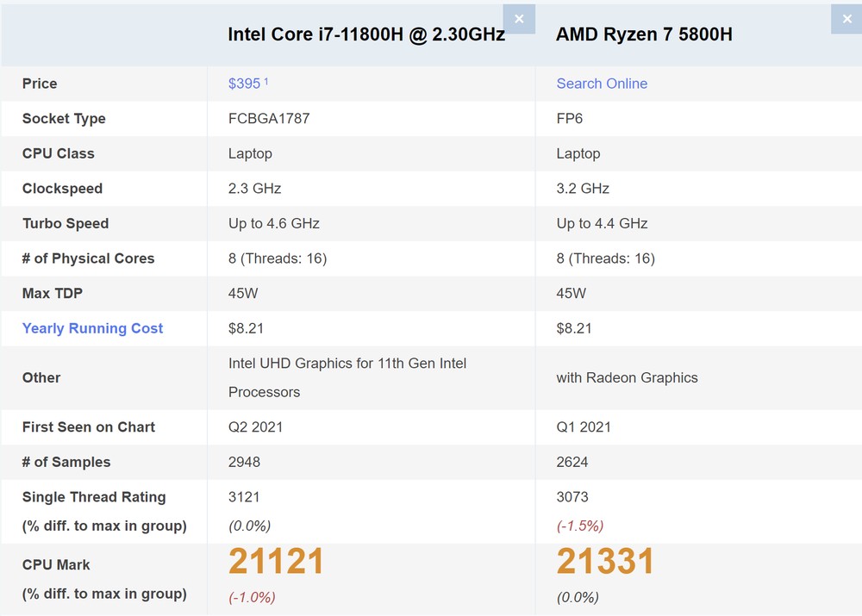Click the AMD socket type FP6
The image size is (862, 616).
(x=570, y=119)
